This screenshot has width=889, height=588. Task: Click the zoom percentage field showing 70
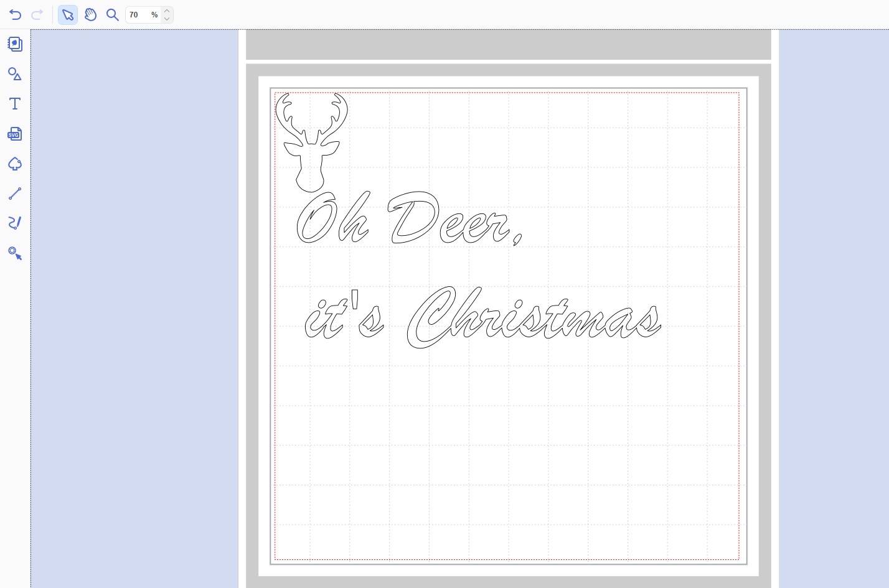click(139, 15)
